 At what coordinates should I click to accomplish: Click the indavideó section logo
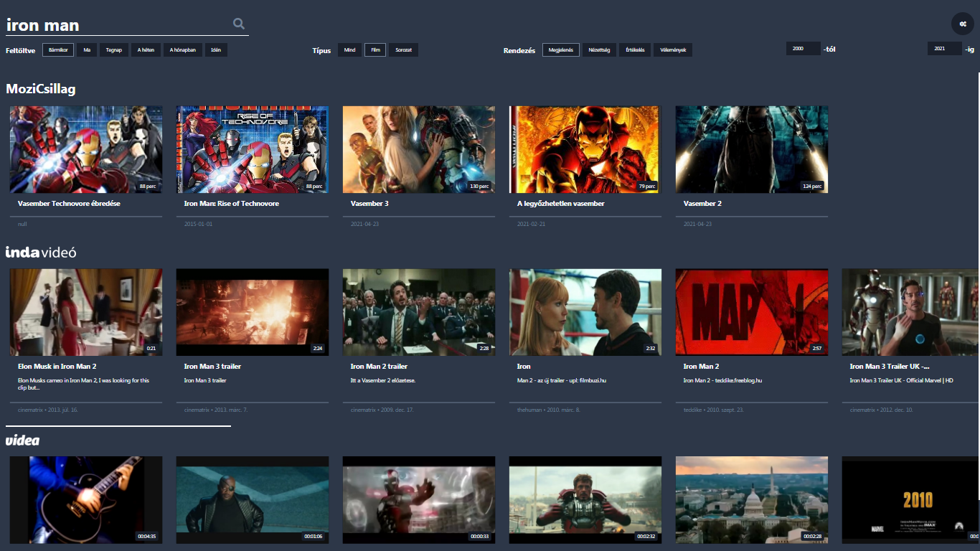pyautogui.click(x=41, y=252)
